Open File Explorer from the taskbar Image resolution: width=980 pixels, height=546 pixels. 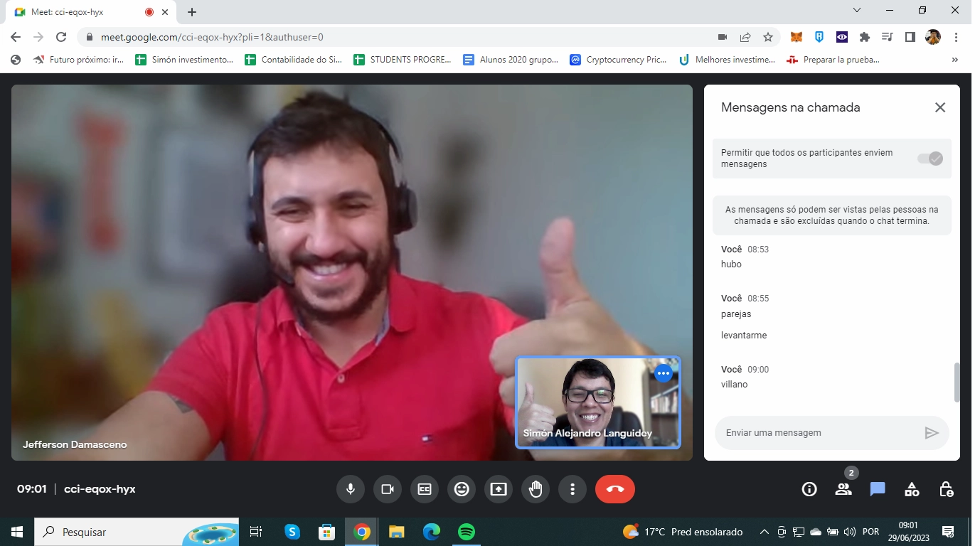click(397, 532)
